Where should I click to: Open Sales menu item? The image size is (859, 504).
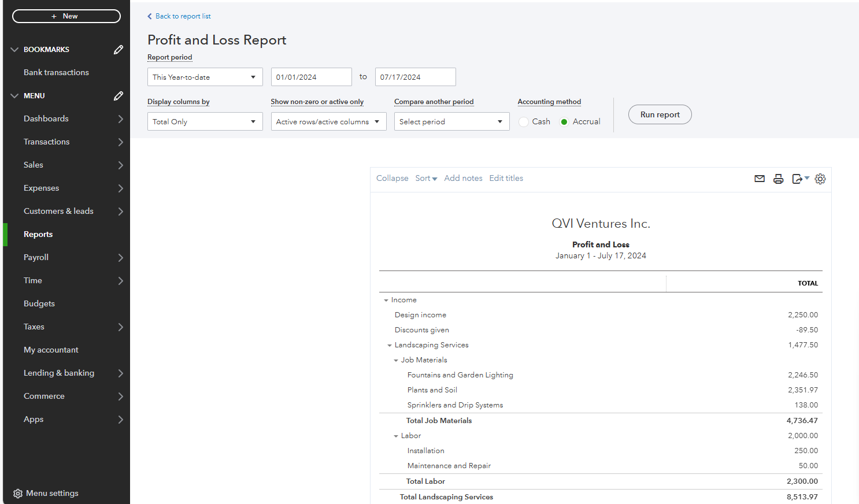click(x=34, y=165)
